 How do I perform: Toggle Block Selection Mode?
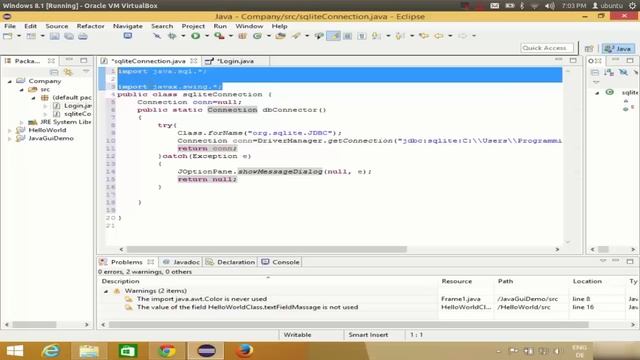[x=347, y=36]
